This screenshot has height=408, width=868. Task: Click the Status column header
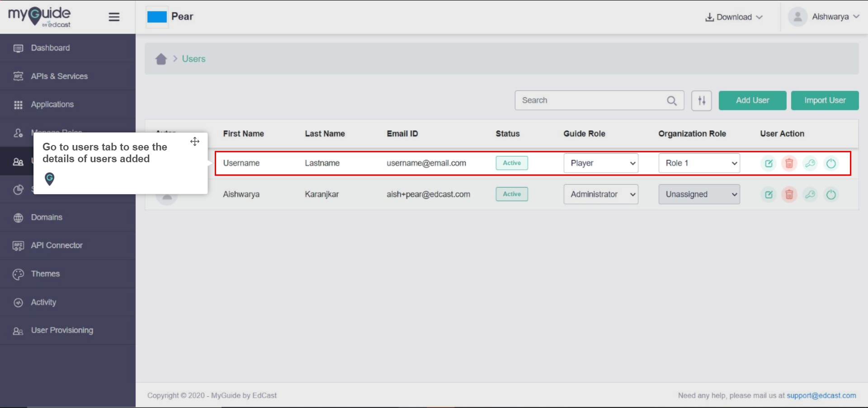(x=508, y=134)
